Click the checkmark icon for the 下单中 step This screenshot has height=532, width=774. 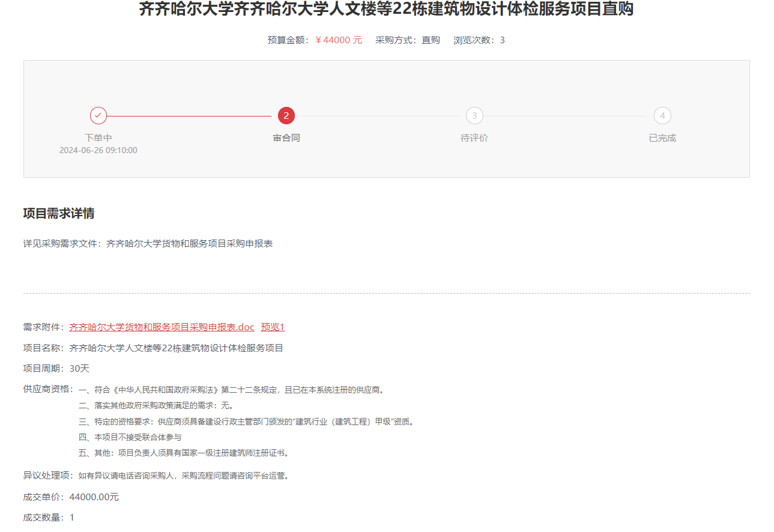tap(98, 115)
